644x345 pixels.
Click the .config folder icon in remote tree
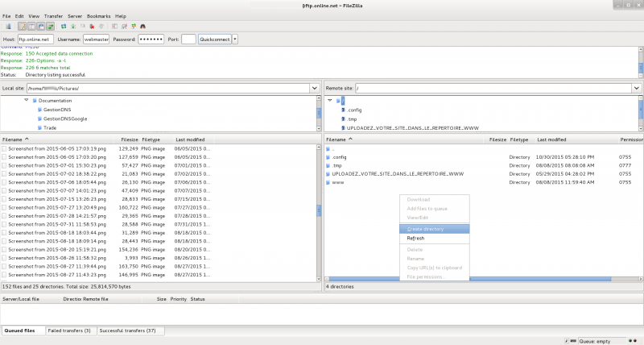(342, 109)
